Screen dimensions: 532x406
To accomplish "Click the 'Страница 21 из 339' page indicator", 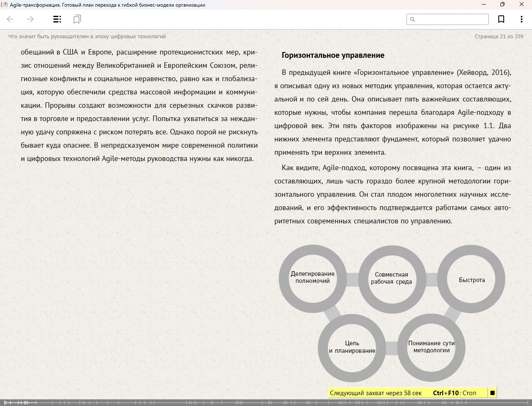I will (499, 37).
